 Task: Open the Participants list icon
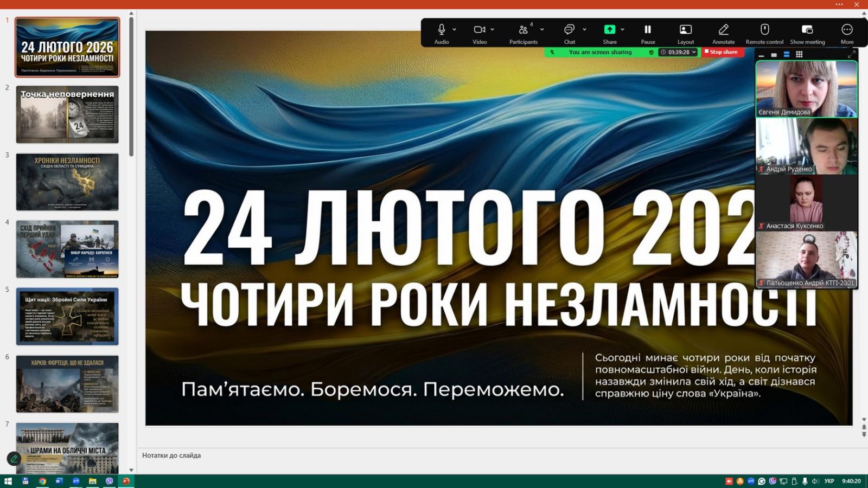tap(523, 30)
